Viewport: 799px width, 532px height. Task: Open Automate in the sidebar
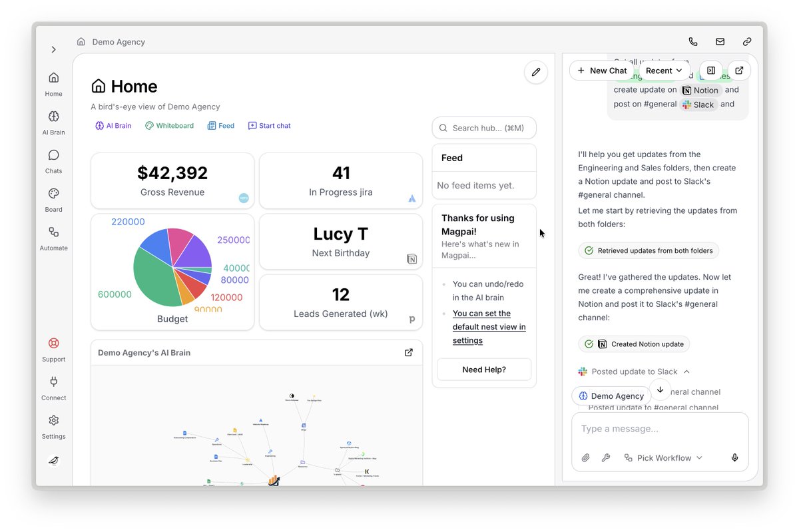(54, 238)
